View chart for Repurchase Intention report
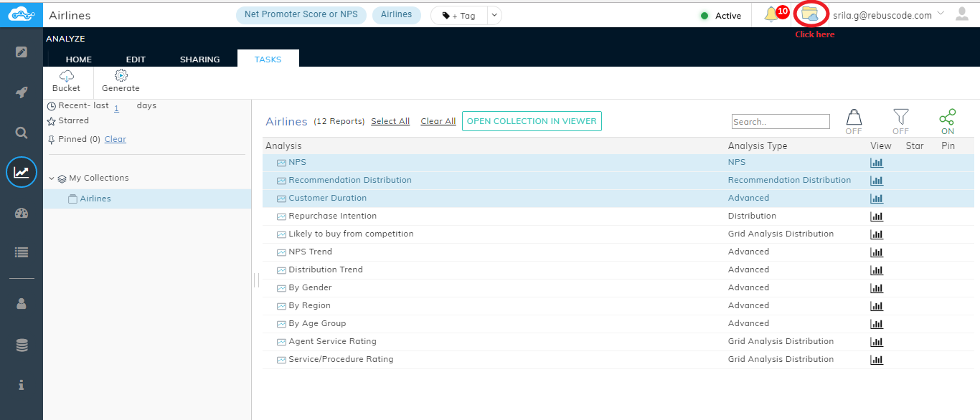The image size is (980, 420). click(x=877, y=216)
